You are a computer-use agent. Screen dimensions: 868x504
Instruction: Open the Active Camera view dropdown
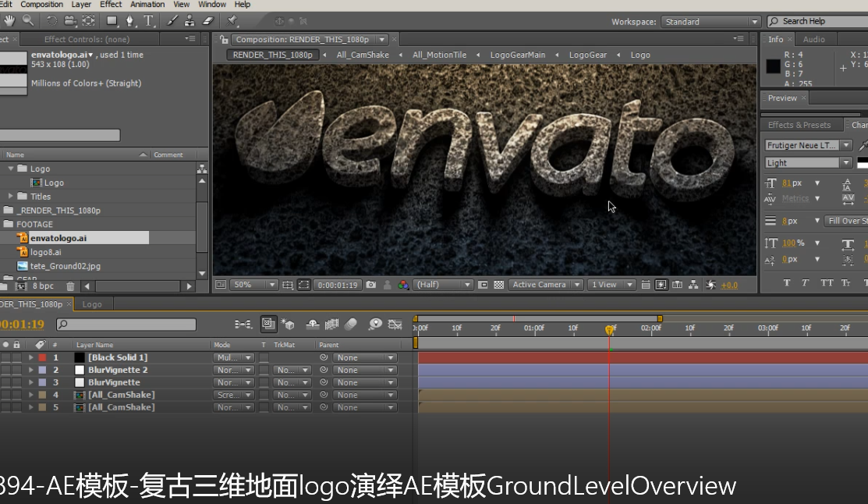coord(545,285)
